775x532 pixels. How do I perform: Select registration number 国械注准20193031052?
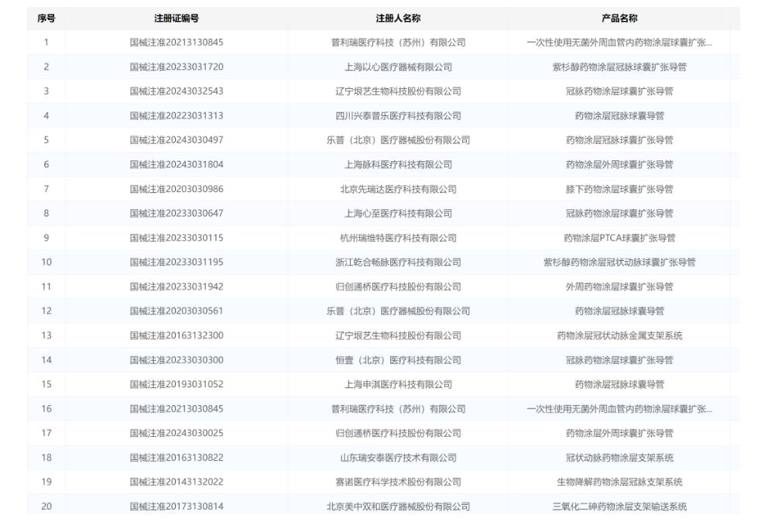[177, 384]
